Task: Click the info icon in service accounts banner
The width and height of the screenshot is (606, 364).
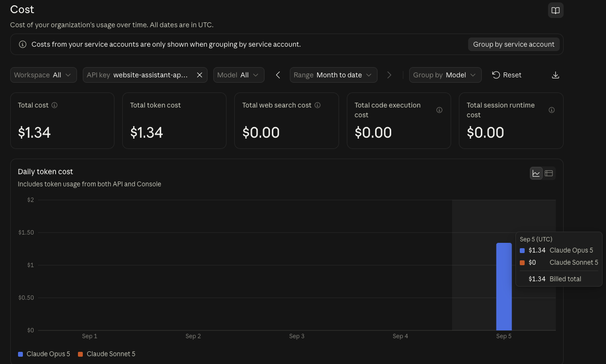Action: coord(22,44)
